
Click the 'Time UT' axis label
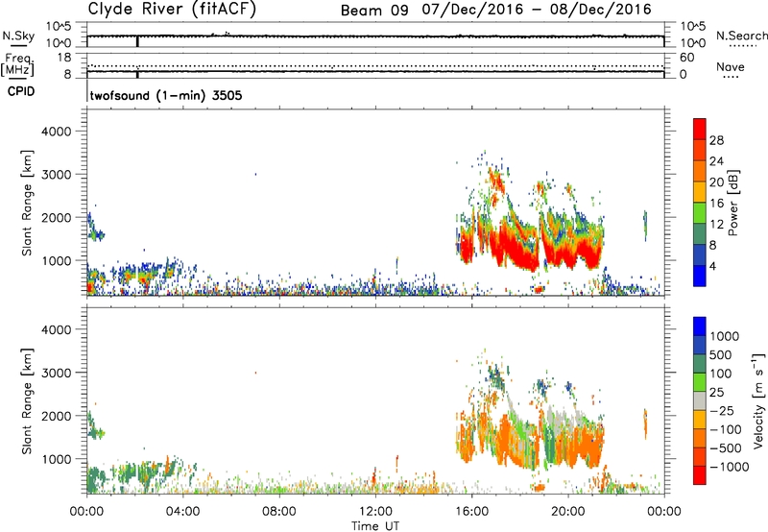[x=375, y=526]
